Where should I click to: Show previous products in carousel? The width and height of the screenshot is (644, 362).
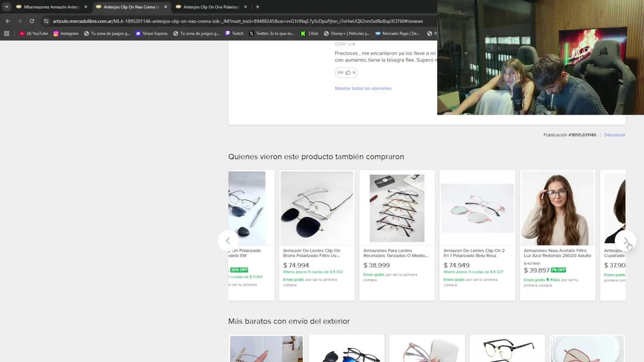pyautogui.click(x=228, y=241)
